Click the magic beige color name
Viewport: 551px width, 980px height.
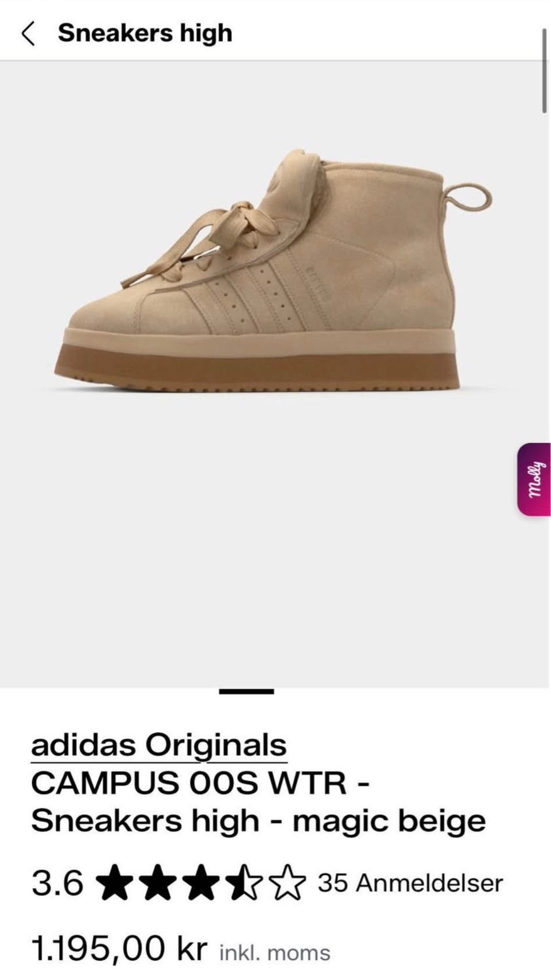pos(389,821)
